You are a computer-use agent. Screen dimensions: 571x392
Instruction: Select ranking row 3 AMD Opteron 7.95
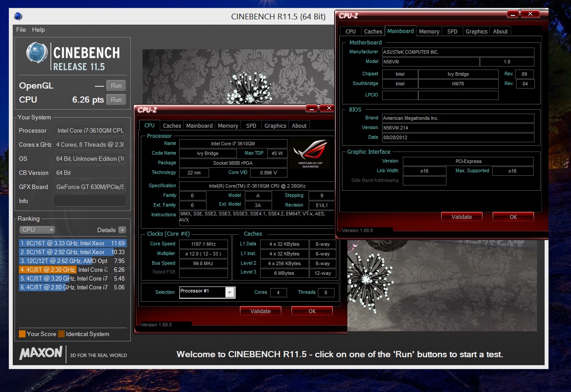tap(73, 261)
